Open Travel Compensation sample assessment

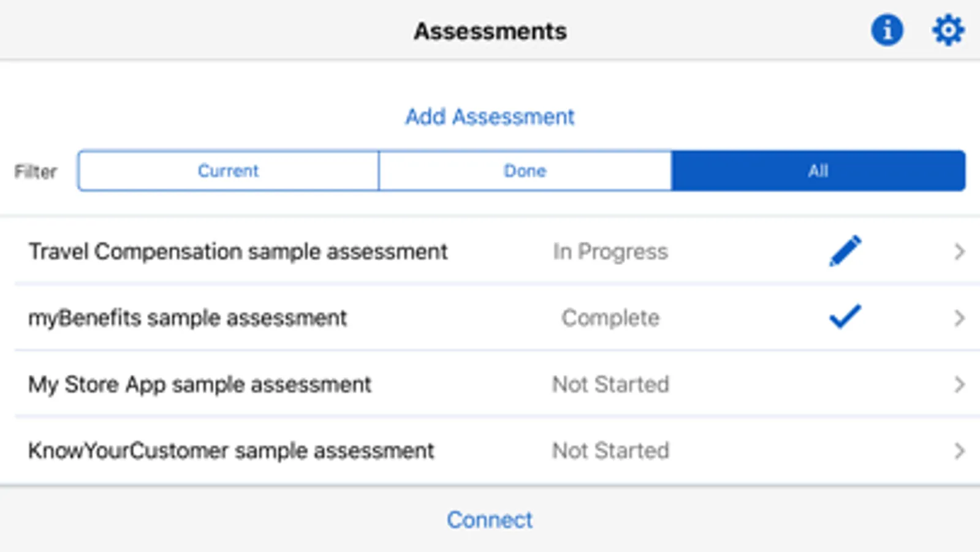[238, 251]
